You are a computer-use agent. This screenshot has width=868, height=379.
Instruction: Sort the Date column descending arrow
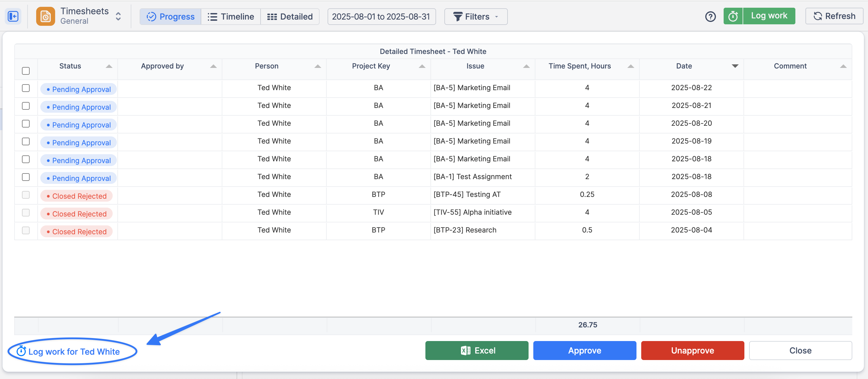(735, 66)
